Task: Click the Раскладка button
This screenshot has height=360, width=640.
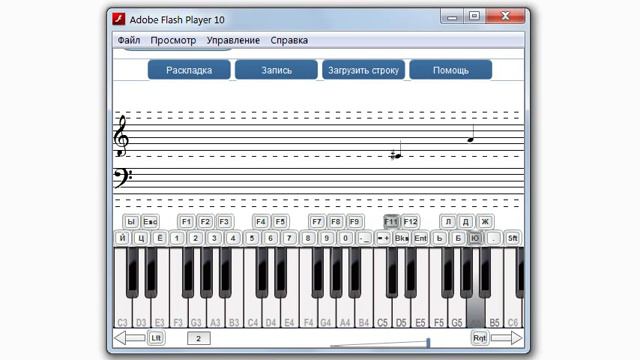Action: coord(189,70)
